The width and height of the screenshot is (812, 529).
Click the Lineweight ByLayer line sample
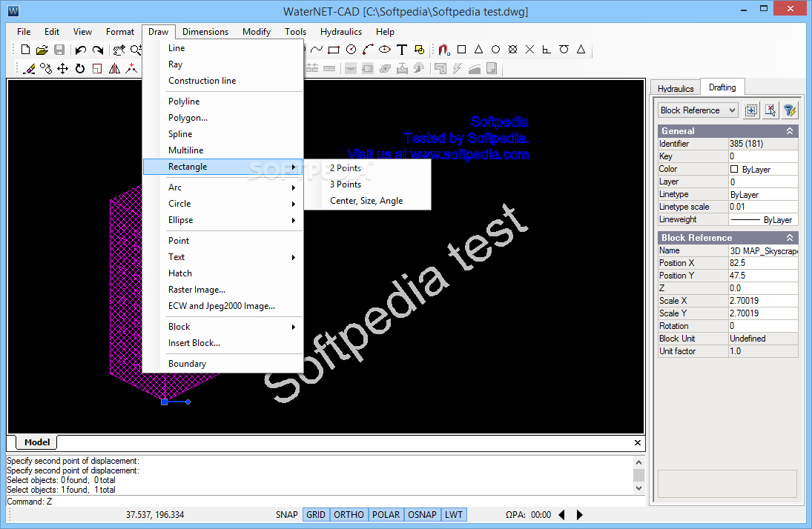[x=745, y=220]
